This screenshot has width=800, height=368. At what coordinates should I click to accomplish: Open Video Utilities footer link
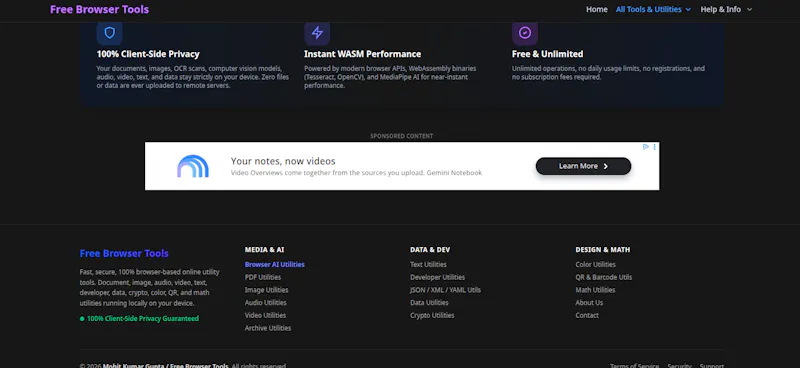[265, 315]
